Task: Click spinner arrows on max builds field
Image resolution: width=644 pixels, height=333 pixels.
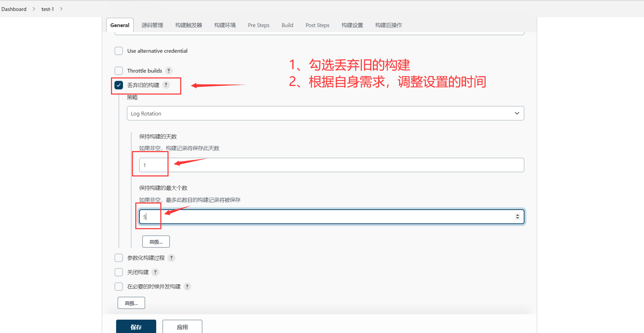Action: [517, 217]
